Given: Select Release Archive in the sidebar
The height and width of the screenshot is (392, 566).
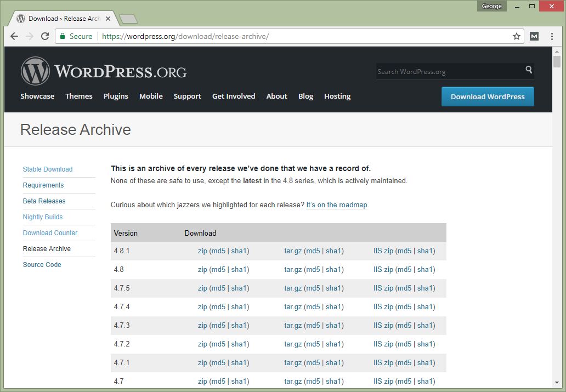Looking at the screenshot, I should tap(47, 249).
